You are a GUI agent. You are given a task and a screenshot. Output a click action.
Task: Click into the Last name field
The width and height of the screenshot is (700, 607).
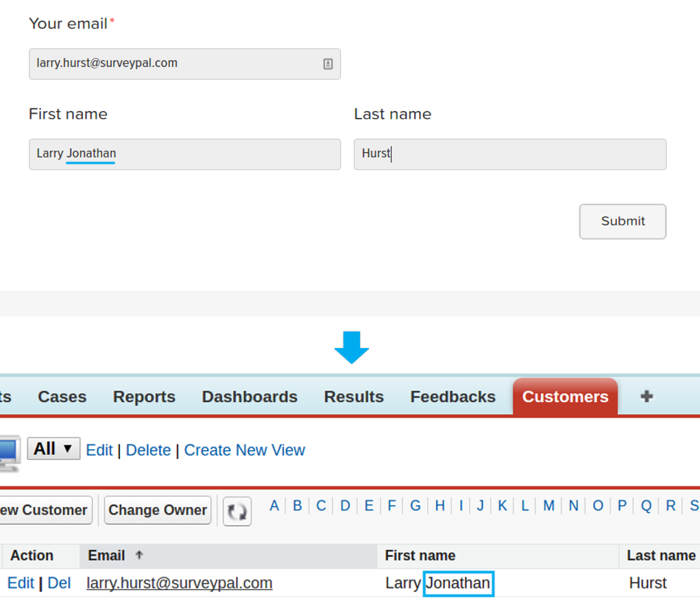tap(510, 154)
